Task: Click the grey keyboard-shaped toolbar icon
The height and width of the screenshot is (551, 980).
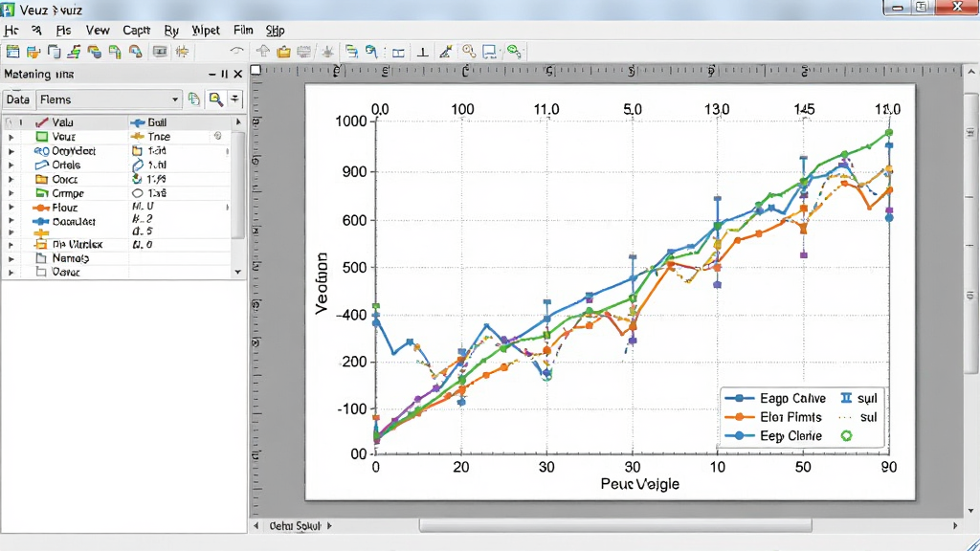Action: (304, 52)
